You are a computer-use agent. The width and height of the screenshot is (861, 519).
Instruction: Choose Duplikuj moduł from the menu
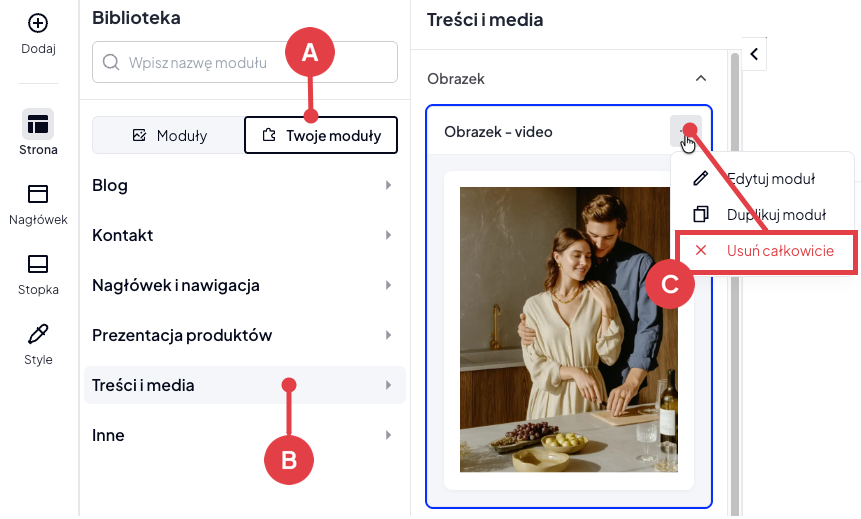[x=762, y=214]
